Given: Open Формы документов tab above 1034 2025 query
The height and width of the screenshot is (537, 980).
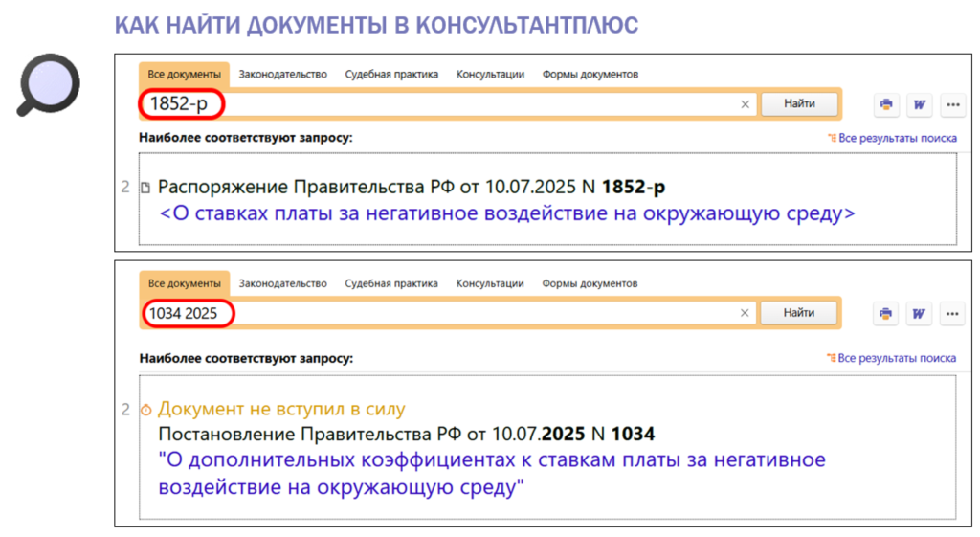Looking at the screenshot, I should [x=590, y=283].
